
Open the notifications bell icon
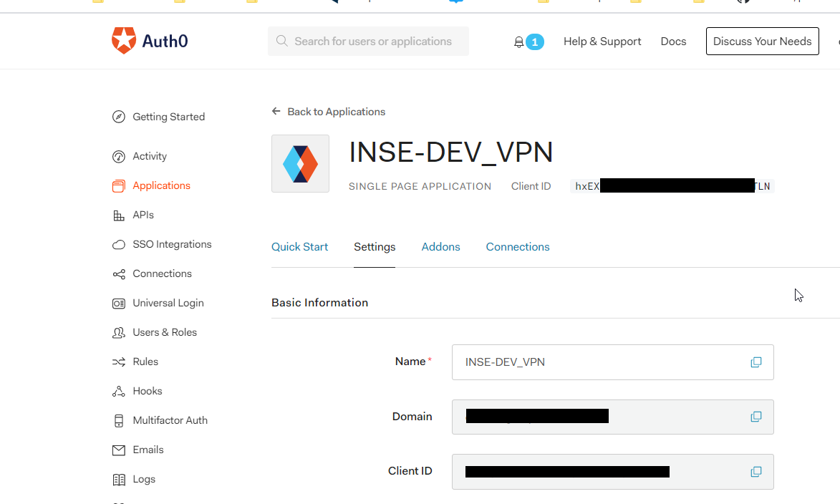519,42
